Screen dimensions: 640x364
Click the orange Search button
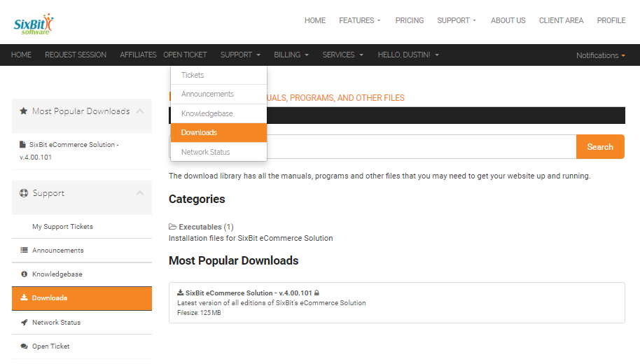[x=600, y=146]
